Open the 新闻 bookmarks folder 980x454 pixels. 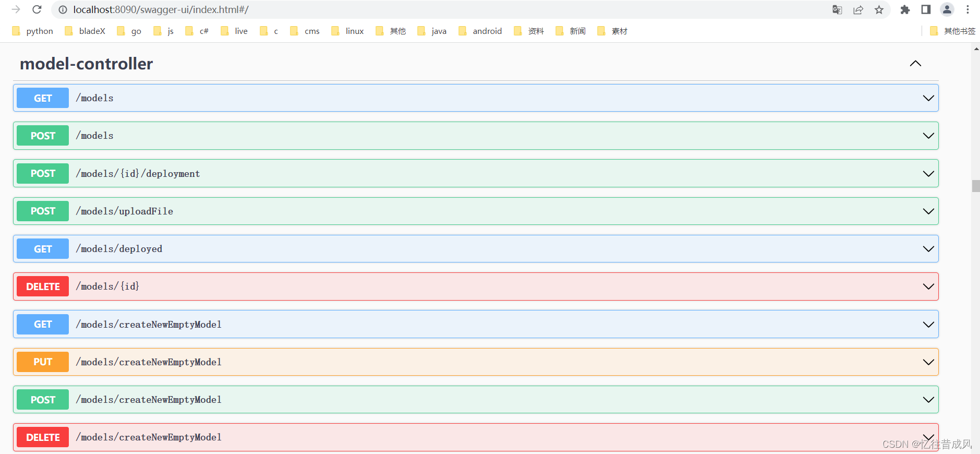(x=571, y=31)
